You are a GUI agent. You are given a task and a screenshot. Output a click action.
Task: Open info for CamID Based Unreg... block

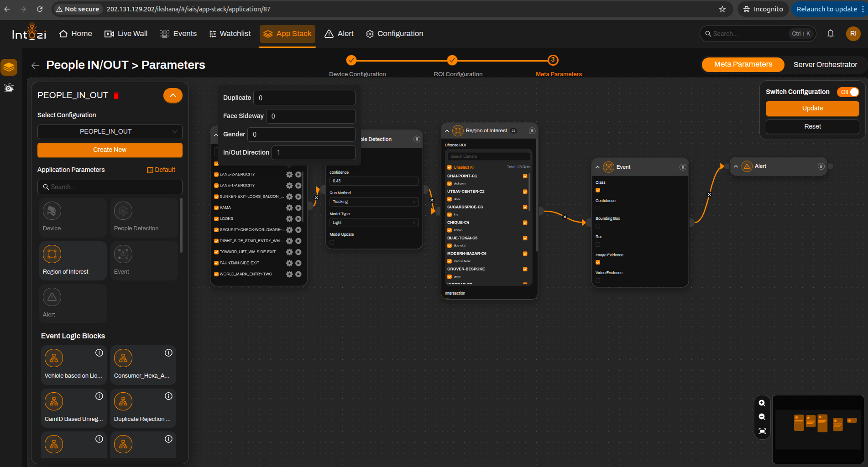click(99, 396)
